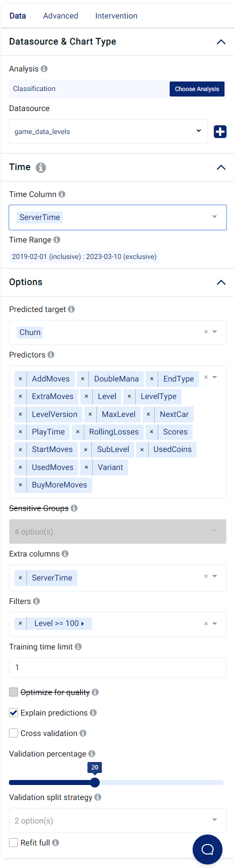The image size is (234, 868).
Task: Open Validation split strategy dropdown
Action: (118, 820)
